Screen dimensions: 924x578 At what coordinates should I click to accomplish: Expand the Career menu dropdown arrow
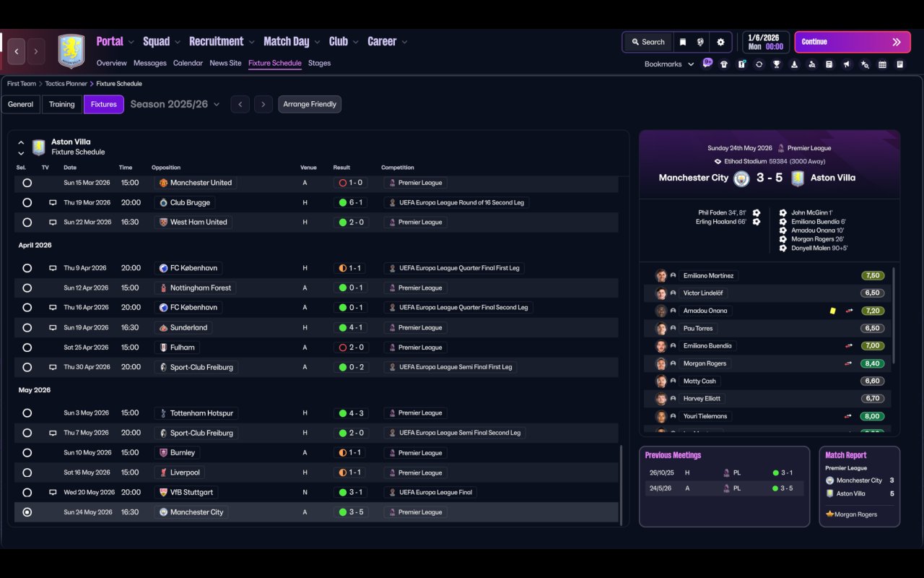(x=404, y=43)
